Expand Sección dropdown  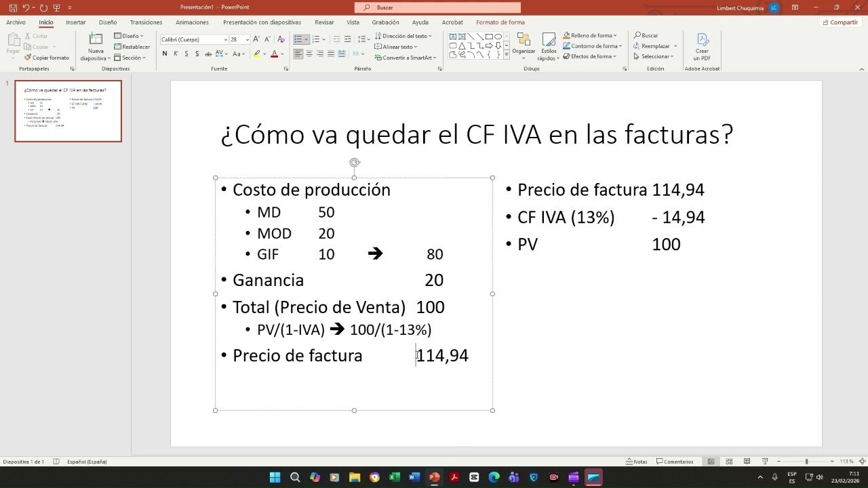click(129, 58)
